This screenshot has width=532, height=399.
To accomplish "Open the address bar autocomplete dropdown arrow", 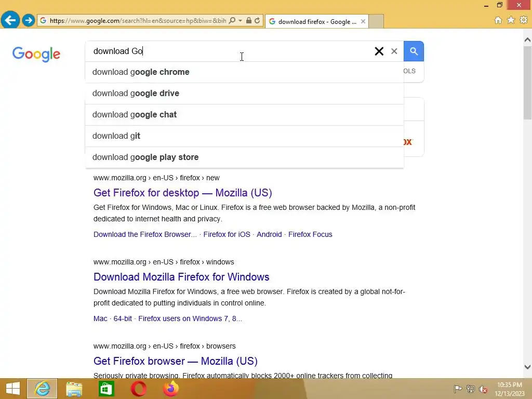I will point(240,21).
